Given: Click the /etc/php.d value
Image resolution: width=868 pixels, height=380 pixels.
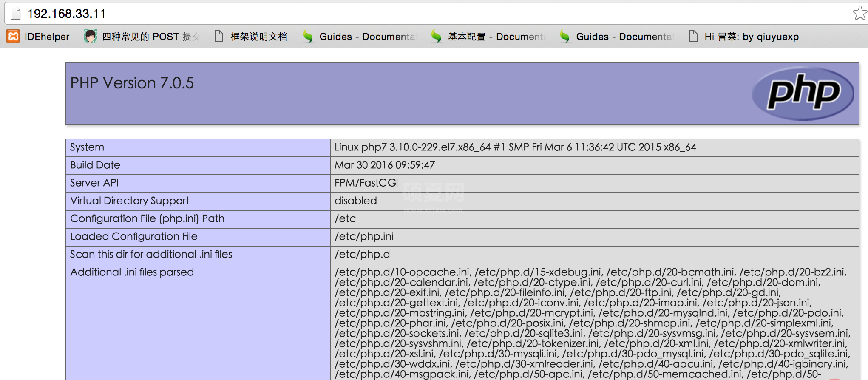Looking at the screenshot, I should coord(362,254).
